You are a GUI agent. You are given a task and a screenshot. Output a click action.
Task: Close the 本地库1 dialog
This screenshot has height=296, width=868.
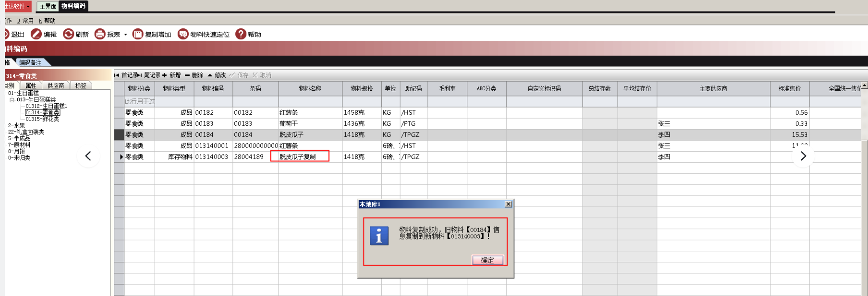tap(508, 204)
